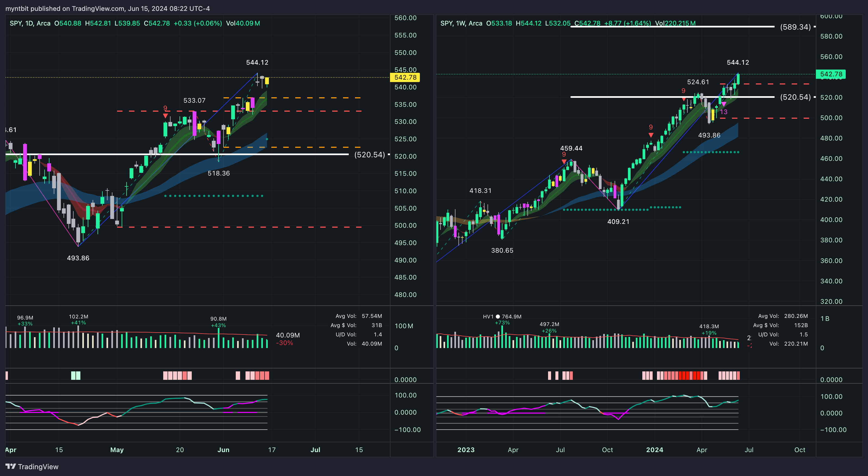This screenshot has width=868, height=476.
Task: Click the daily open value O540.88
Action: 68,23
